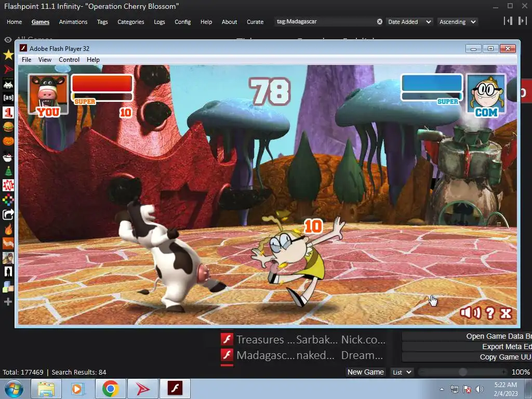Open Google Chrome from taskbar
532x399 pixels.
110,389
